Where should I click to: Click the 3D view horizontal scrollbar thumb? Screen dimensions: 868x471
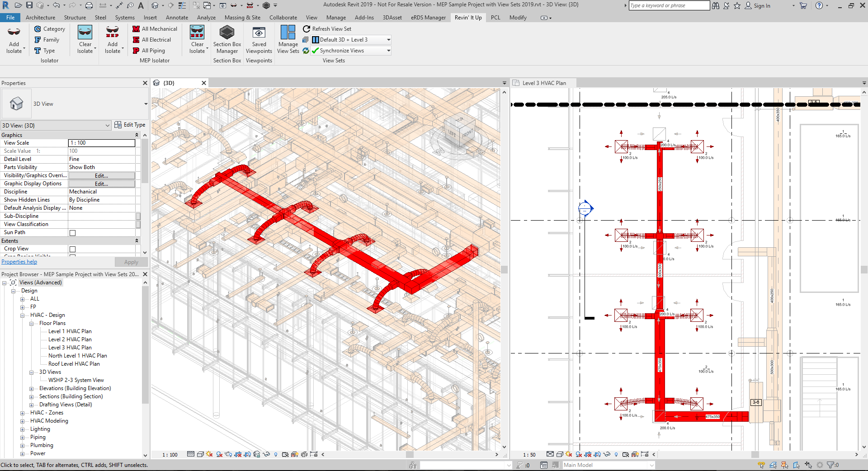click(x=410, y=455)
